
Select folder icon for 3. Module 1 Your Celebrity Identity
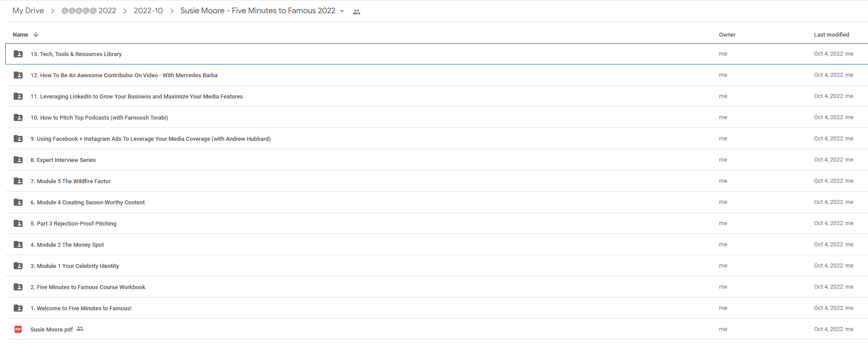click(18, 266)
